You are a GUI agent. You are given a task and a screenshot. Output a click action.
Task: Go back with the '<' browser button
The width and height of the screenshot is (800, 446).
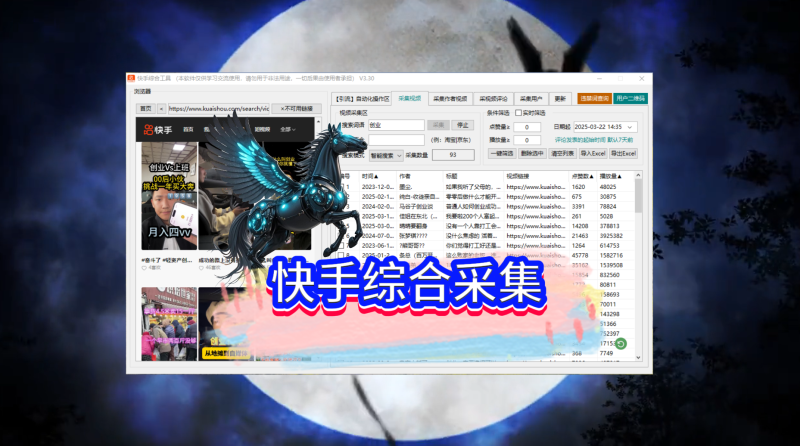161,109
